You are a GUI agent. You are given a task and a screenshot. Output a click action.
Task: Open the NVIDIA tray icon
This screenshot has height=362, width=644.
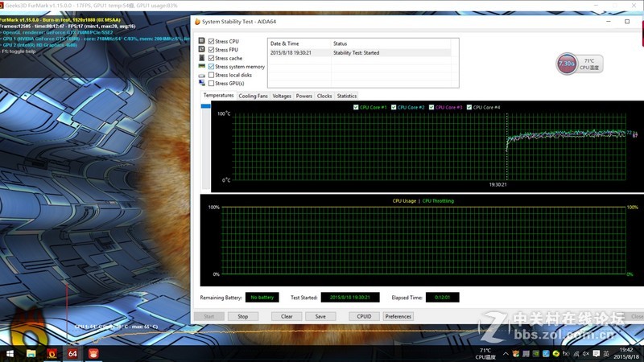coord(536,353)
